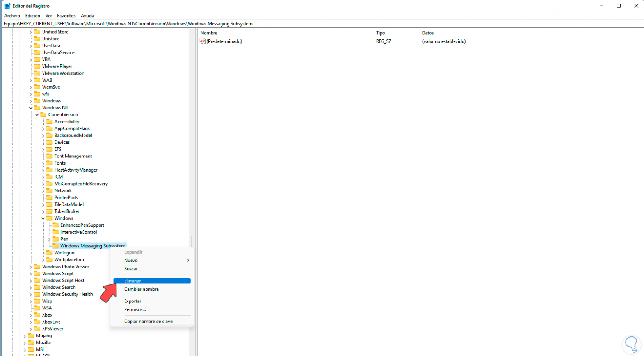Collapse the Windows NT tree node
Screen dimensions: 644x356
31,108
